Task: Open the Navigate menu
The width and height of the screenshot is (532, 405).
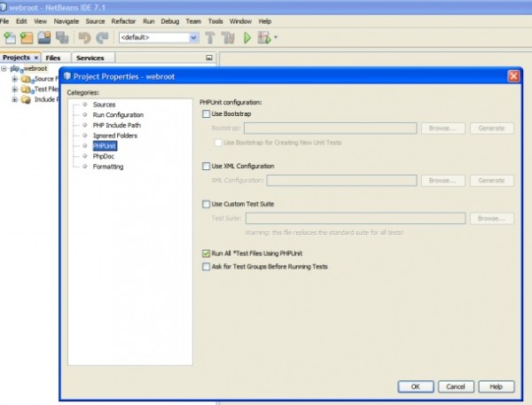Action: 66,21
